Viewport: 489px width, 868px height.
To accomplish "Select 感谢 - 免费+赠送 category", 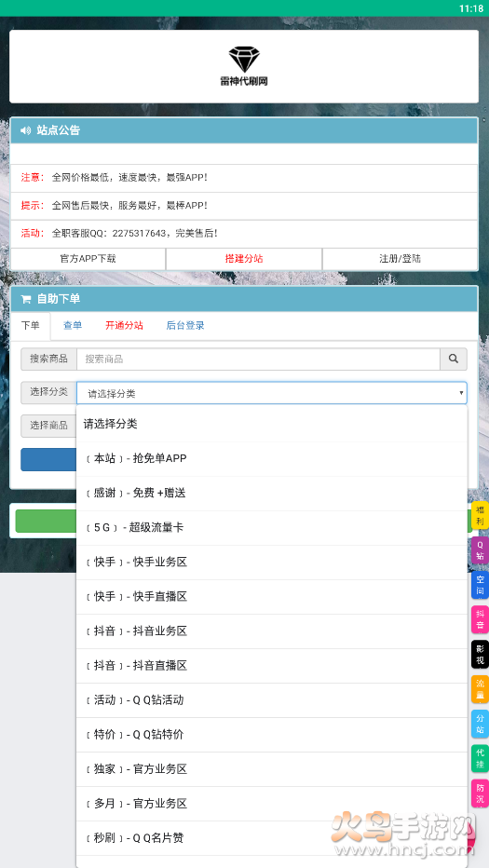I will tap(271, 493).
